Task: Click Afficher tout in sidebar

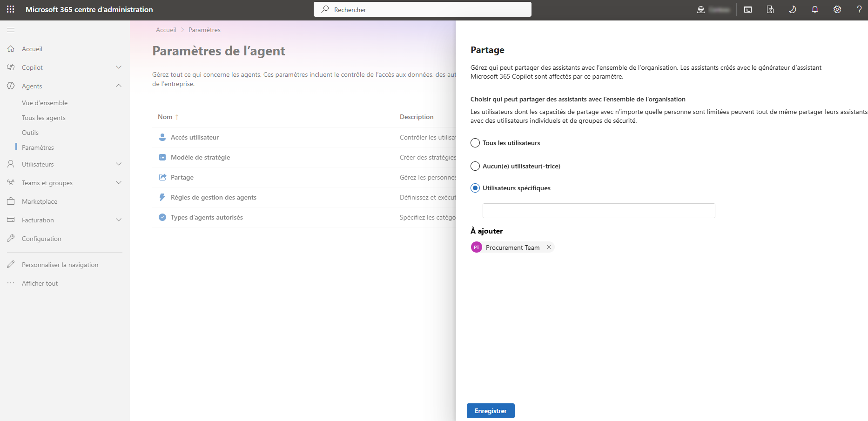Action: point(40,283)
